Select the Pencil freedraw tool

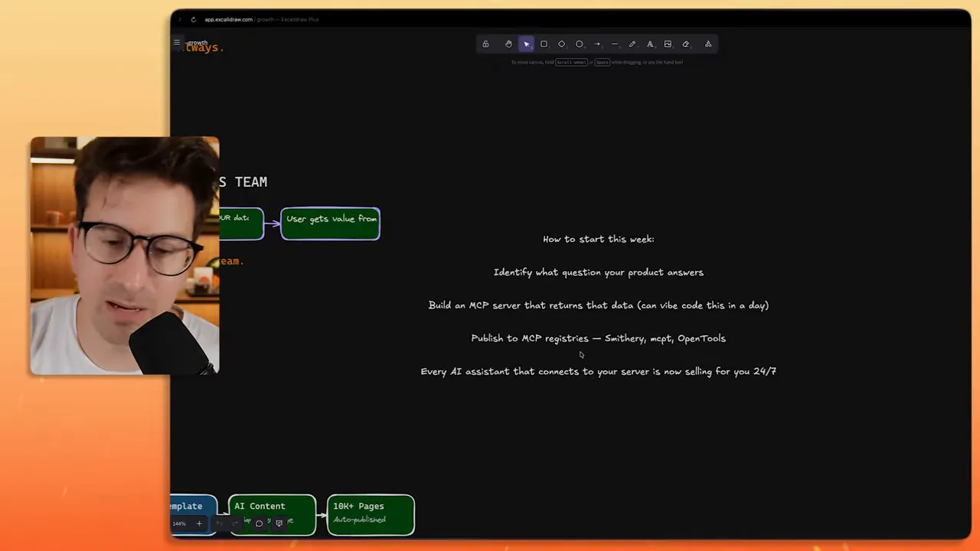(x=632, y=44)
